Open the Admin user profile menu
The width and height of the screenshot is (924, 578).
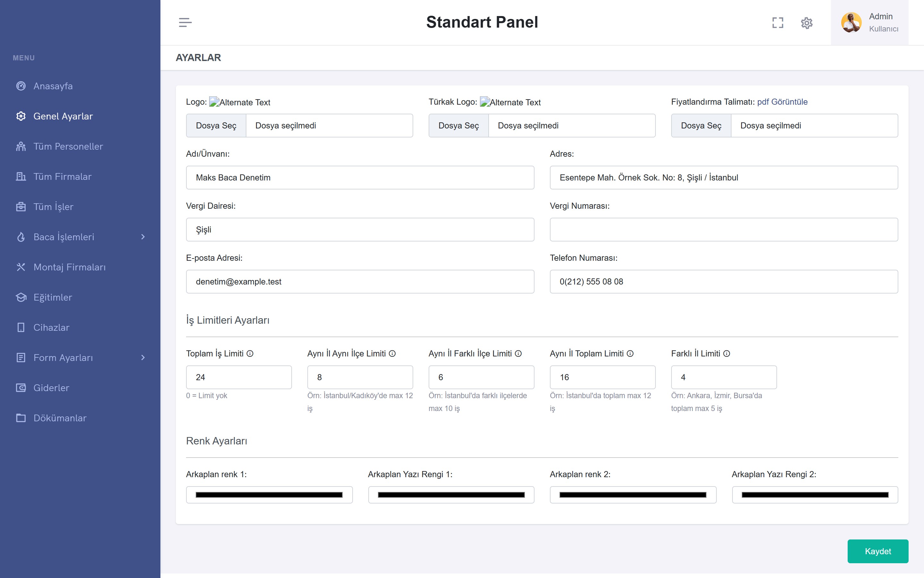[x=869, y=22]
